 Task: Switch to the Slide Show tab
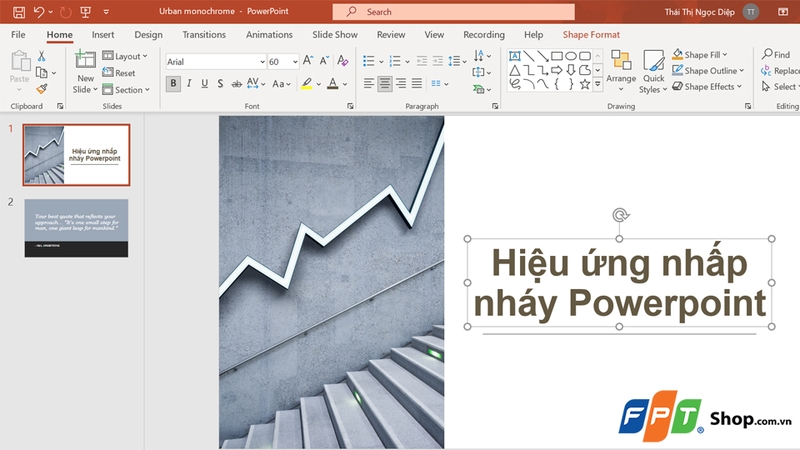(x=335, y=35)
